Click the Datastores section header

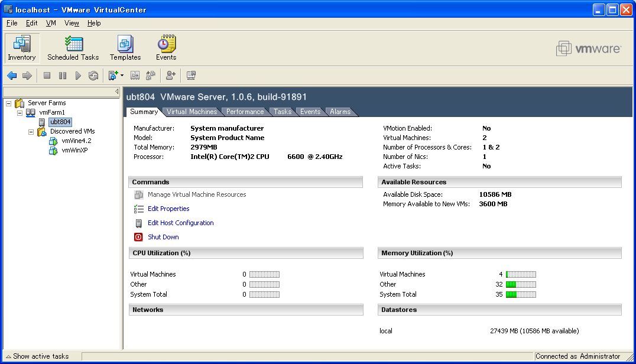tap(499, 310)
